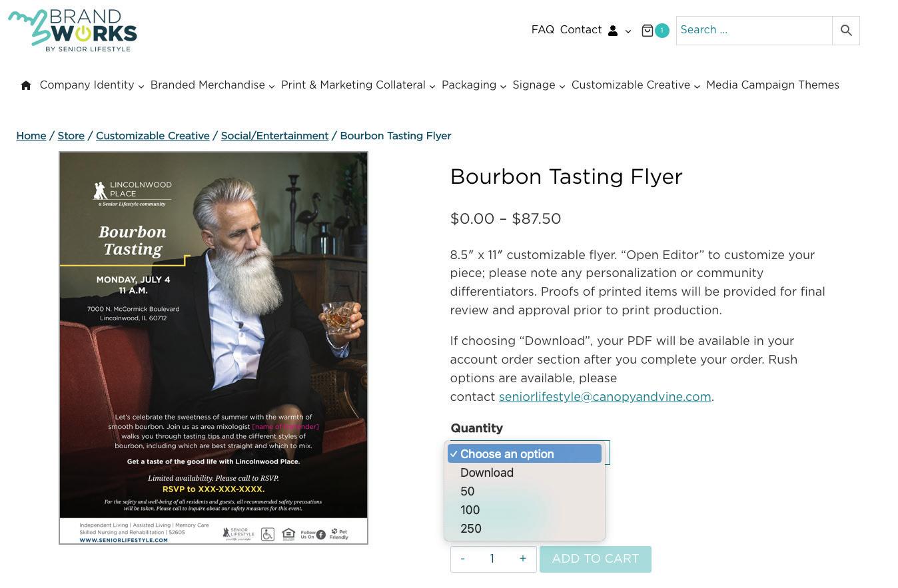This screenshot has height=588, width=898.
Task: Open Signage menu item
Action: pos(534,85)
